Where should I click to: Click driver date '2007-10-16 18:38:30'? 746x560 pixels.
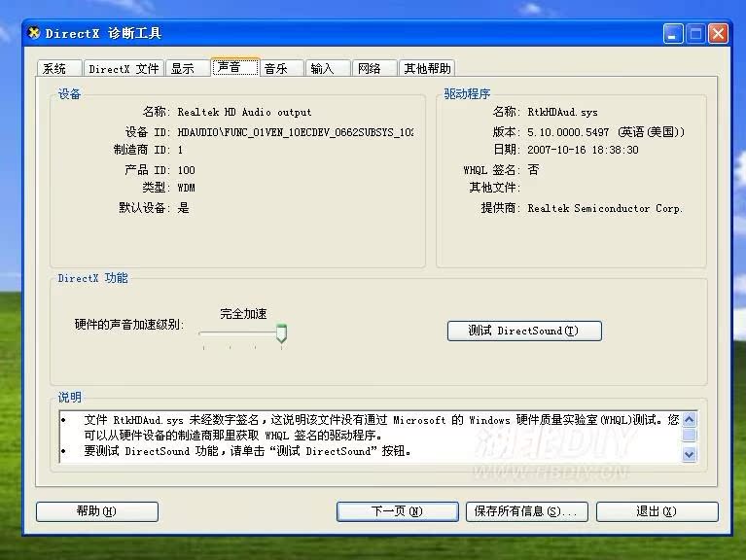pos(583,150)
